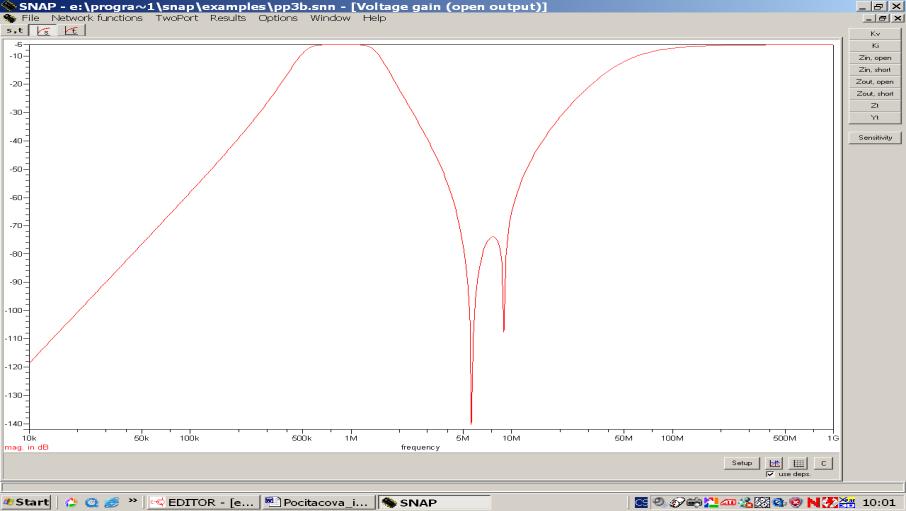906x511 pixels.
Task: Click the Zin, open button
Action: (875, 58)
